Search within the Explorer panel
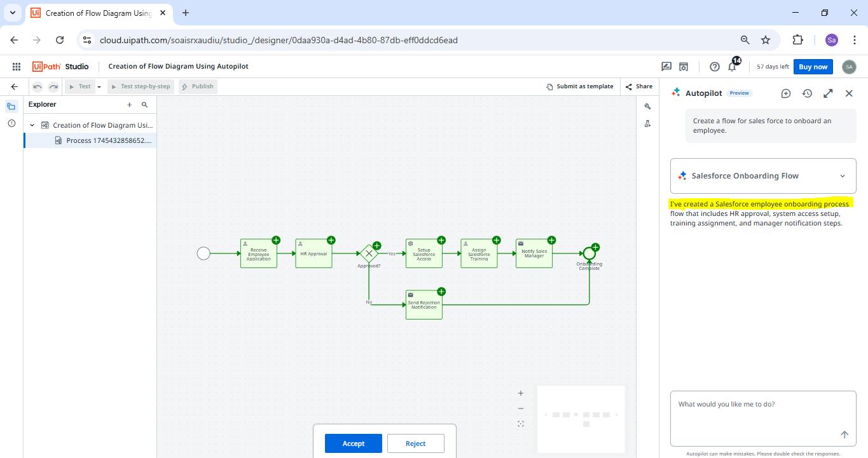Screen dimensions: 868x458 [145, 104]
